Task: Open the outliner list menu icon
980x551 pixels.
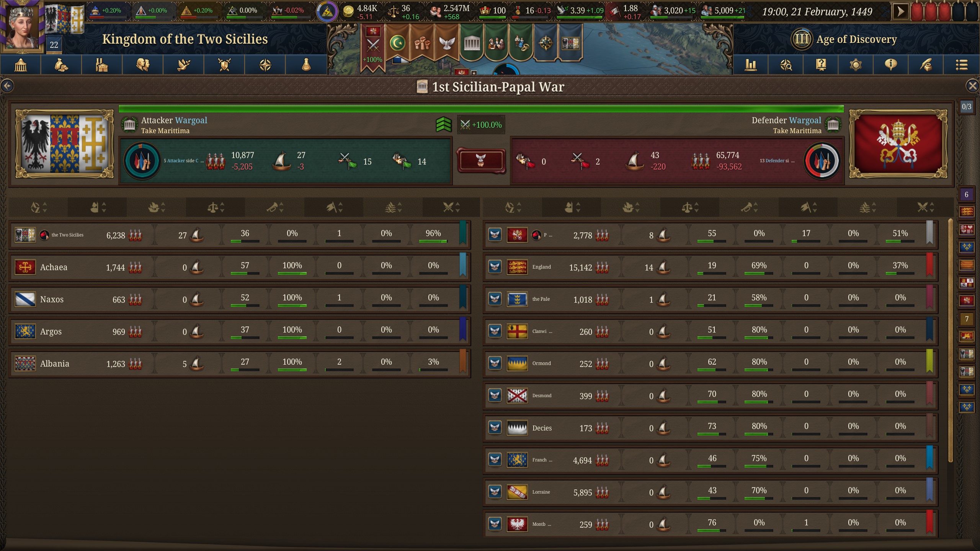Action: click(x=962, y=65)
